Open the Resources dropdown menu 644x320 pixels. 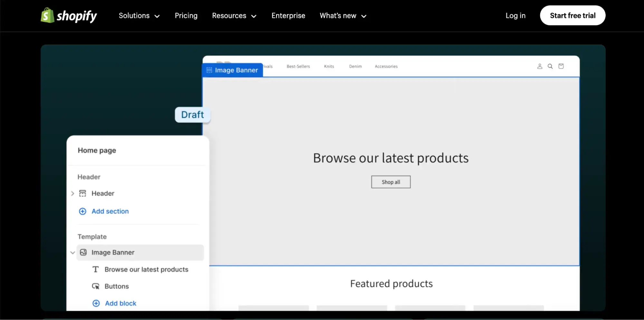pyautogui.click(x=234, y=16)
